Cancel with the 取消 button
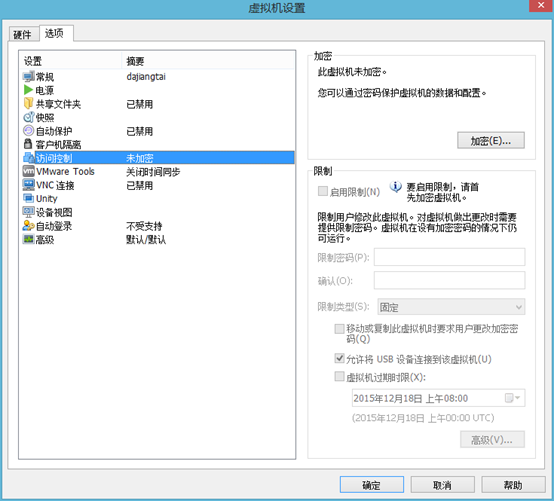This screenshot has width=554, height=501. point(442,485)
